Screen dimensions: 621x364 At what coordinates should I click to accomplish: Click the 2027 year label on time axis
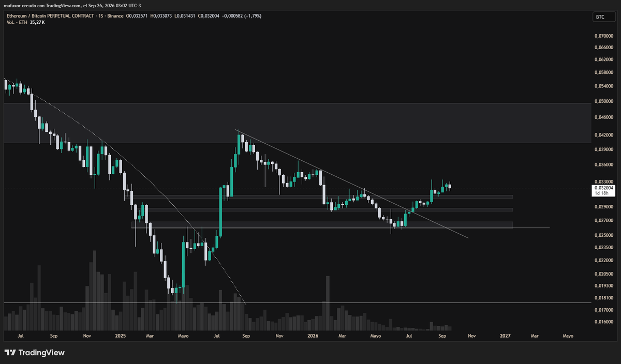pos(506,336)
